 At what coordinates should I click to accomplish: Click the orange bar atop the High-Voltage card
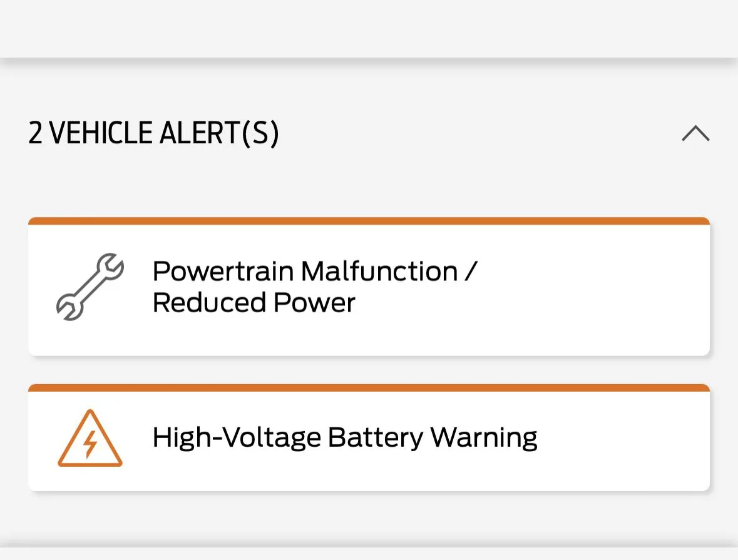pos(369,388)
